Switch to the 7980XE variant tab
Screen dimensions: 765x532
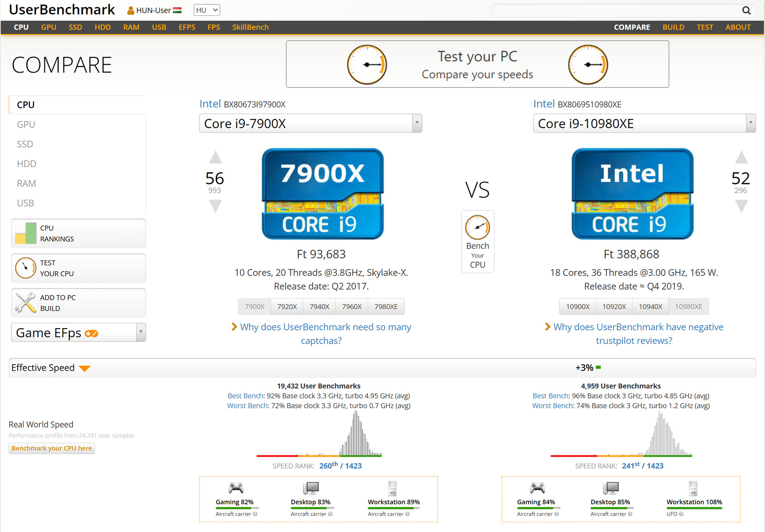point(386,307)
